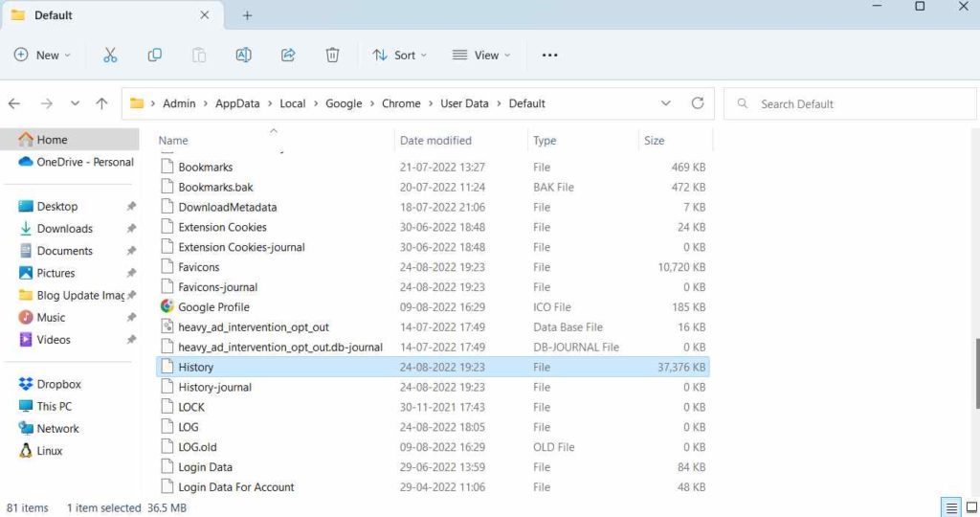
Task: Select the Login Data file
Action: pos(433,467)
